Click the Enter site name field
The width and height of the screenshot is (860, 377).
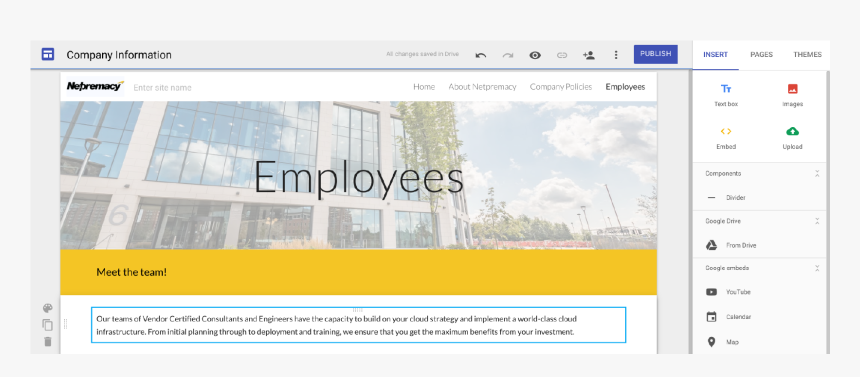162,87
